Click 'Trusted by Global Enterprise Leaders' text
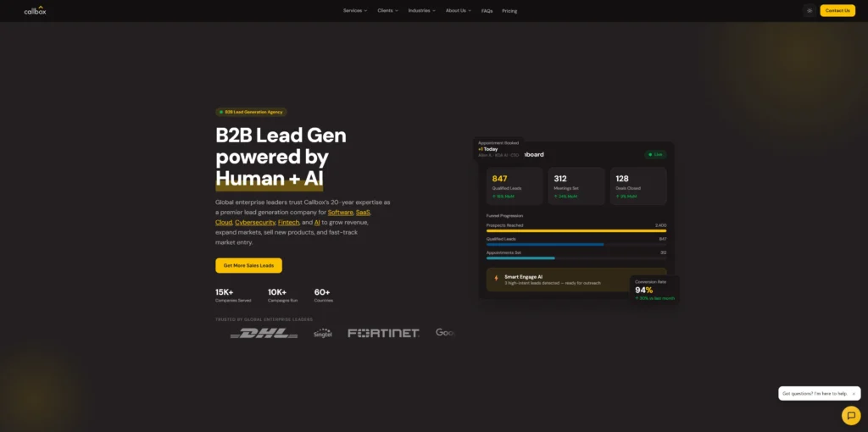 pyautogui.click(x=264, y=319)
